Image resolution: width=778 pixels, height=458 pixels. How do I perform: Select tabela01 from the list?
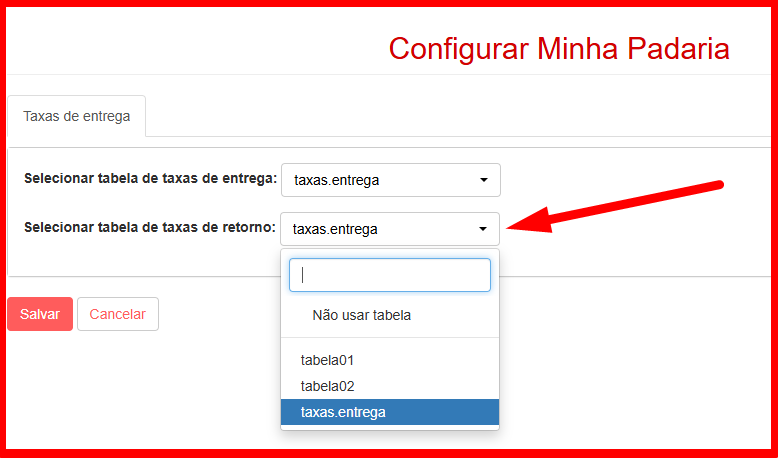tap(328, 360)
